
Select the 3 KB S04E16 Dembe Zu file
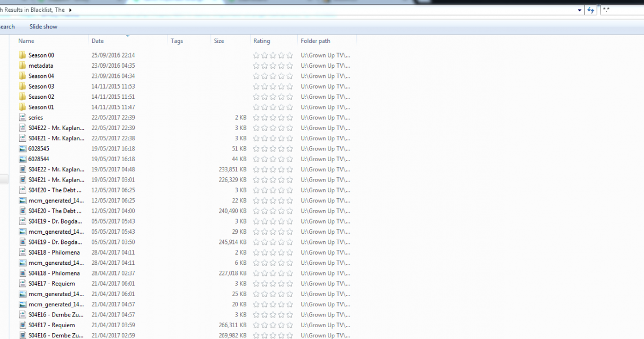point(56,315)
